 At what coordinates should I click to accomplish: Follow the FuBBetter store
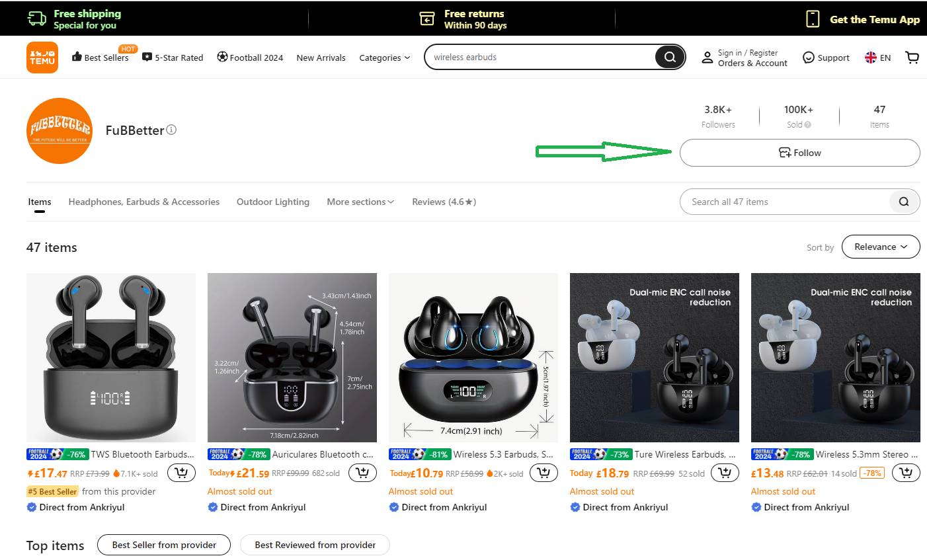point(799,153)
